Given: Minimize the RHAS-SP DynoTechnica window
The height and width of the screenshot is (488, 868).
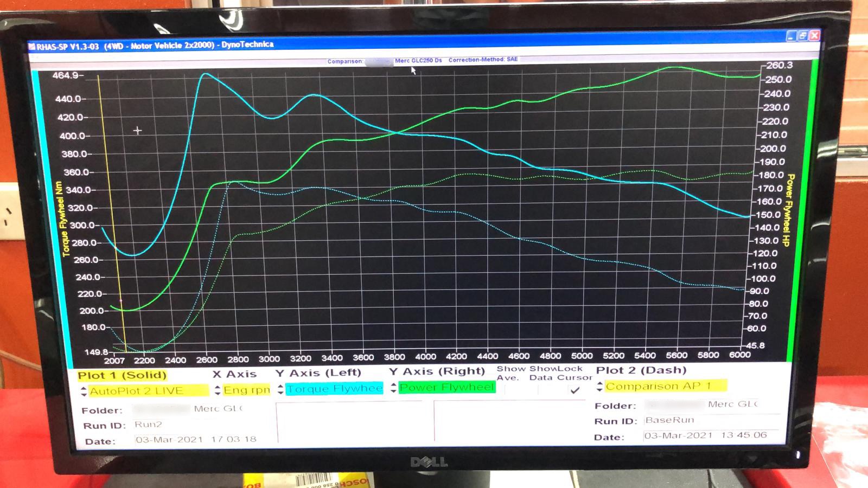Looking at the screenshot, I should (791, 36).
